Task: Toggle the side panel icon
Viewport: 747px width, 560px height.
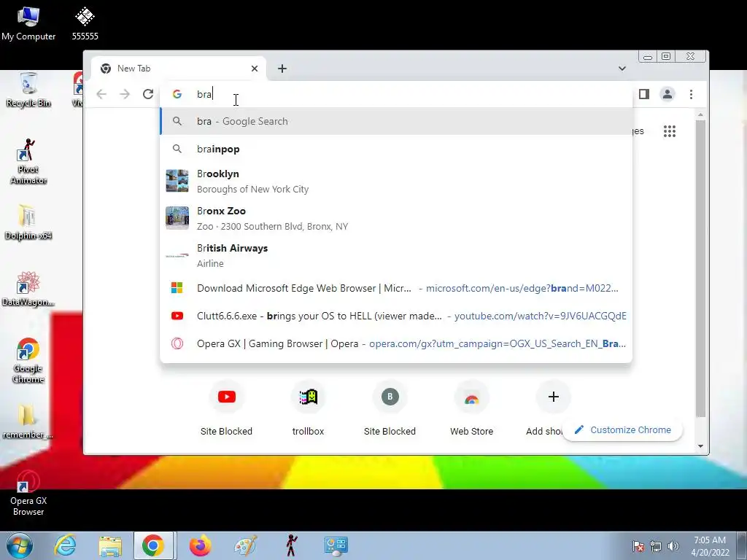Action: 644,94
